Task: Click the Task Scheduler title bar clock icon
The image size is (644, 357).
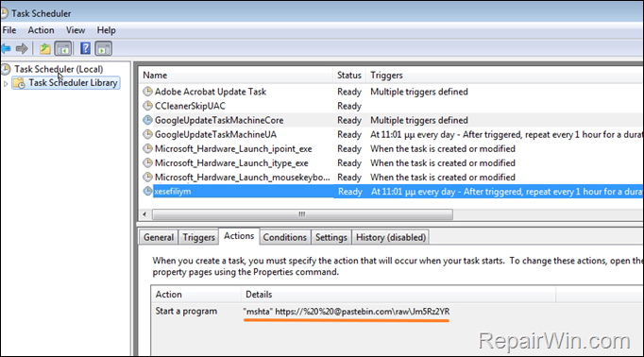Action: [x=4, y=13]
